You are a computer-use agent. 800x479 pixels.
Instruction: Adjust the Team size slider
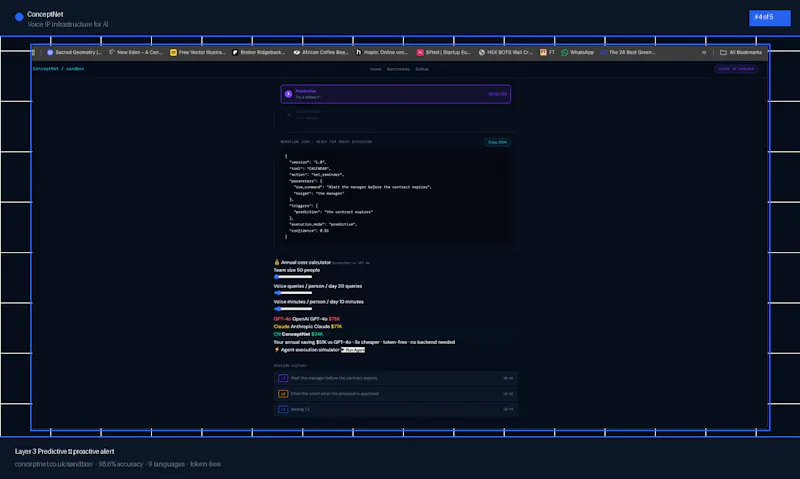coord(293,276)
